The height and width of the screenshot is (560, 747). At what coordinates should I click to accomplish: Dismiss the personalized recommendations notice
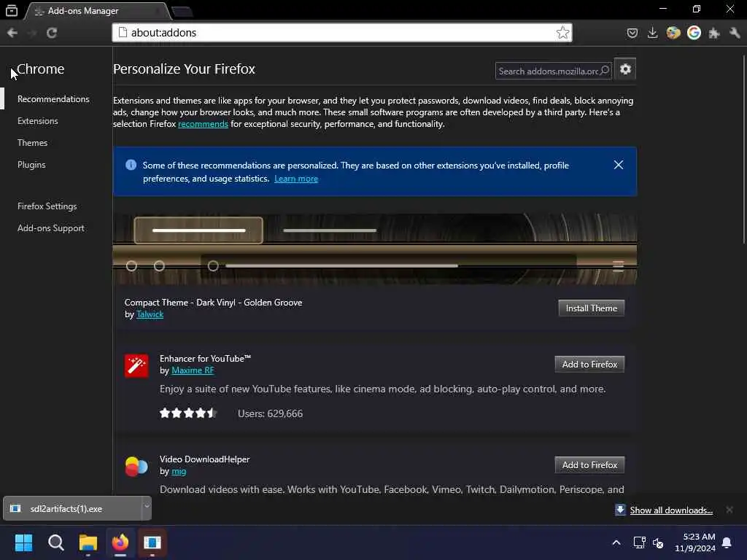click(619, 165)
